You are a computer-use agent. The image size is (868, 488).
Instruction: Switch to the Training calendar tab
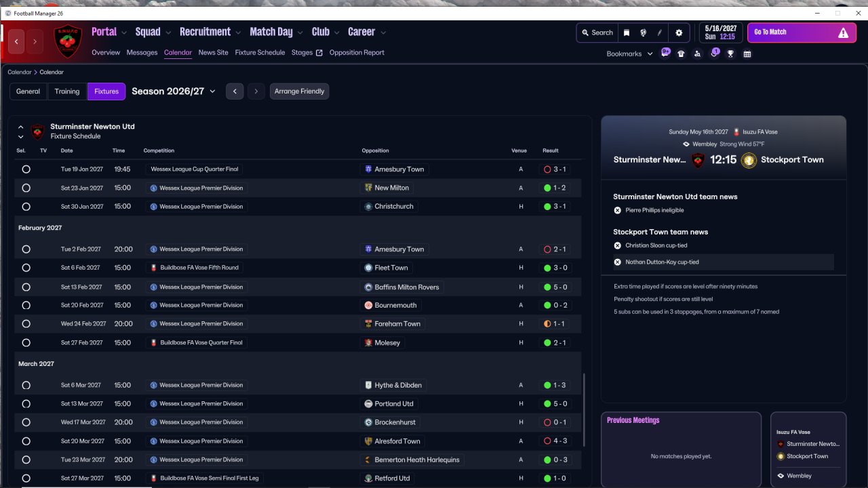67,91
